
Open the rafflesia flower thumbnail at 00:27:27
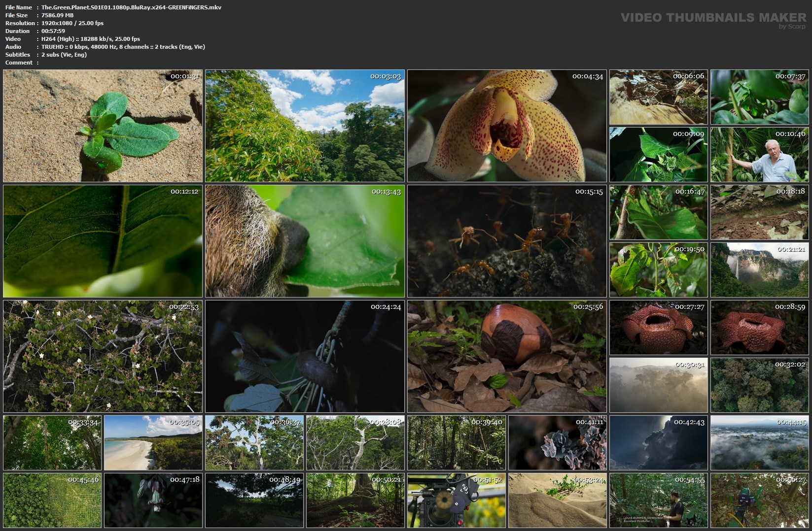click(x=659, y=328)
